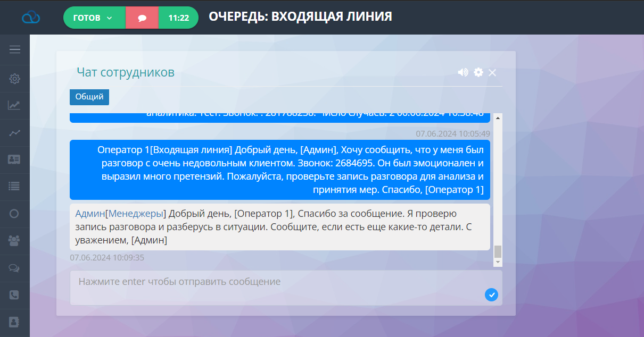The width and height of the screenshot is (644, 337).
Task: Open the ГОТОВ status dropdown
Action: (x=94, y=18)
